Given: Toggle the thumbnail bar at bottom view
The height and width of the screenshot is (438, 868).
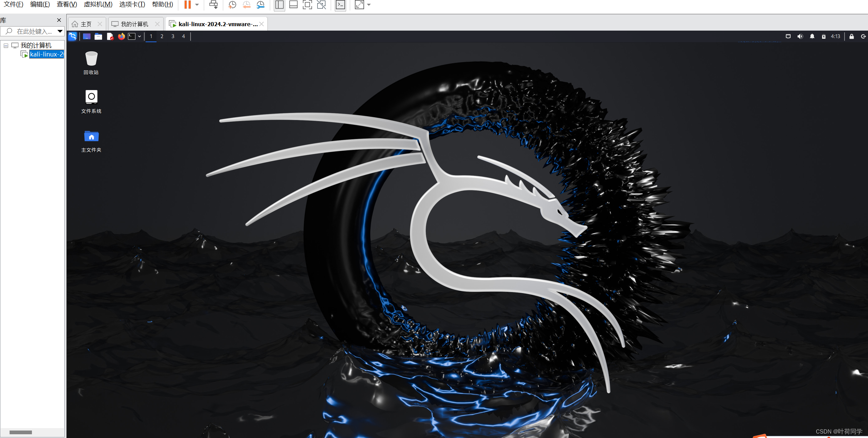Looking at the screenshot, I should [x=293, y=5].
